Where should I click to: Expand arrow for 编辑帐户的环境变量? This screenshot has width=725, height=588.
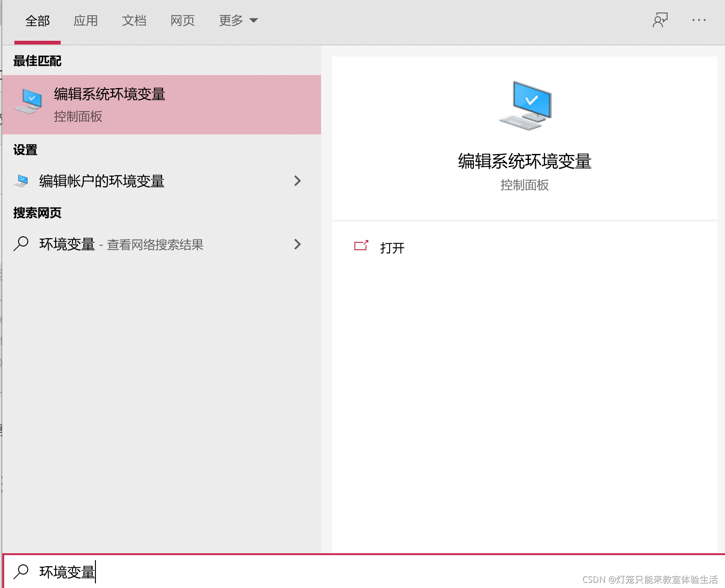click(297, 181)
